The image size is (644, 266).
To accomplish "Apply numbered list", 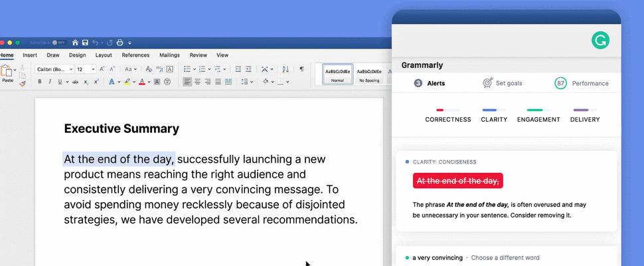I will click(x=202, y=69).
